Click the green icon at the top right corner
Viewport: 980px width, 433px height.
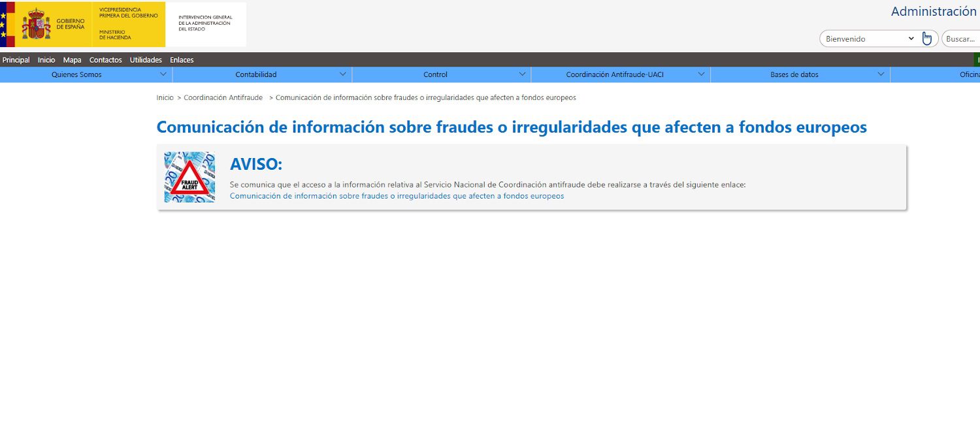(x=977, y=59)
